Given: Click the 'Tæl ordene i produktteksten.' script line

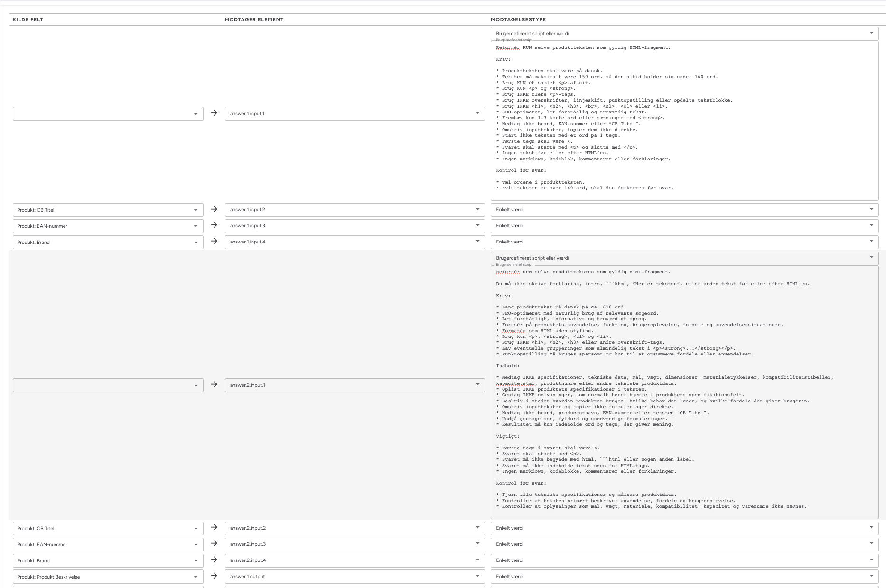Looking at the screenshot, I should point(540,182).
